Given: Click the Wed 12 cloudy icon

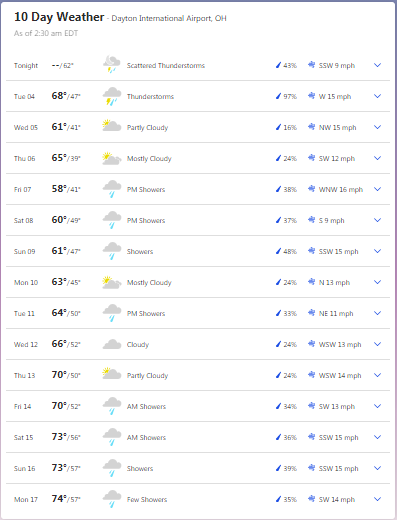Looking at the screenshot, I should 112,344.
